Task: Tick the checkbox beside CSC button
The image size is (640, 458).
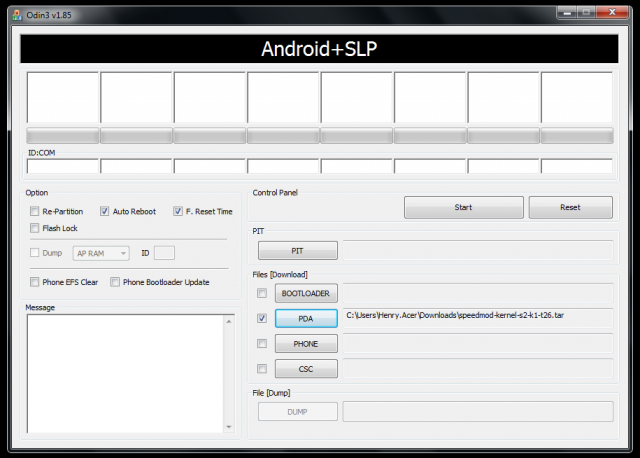Action: point(262,369)
